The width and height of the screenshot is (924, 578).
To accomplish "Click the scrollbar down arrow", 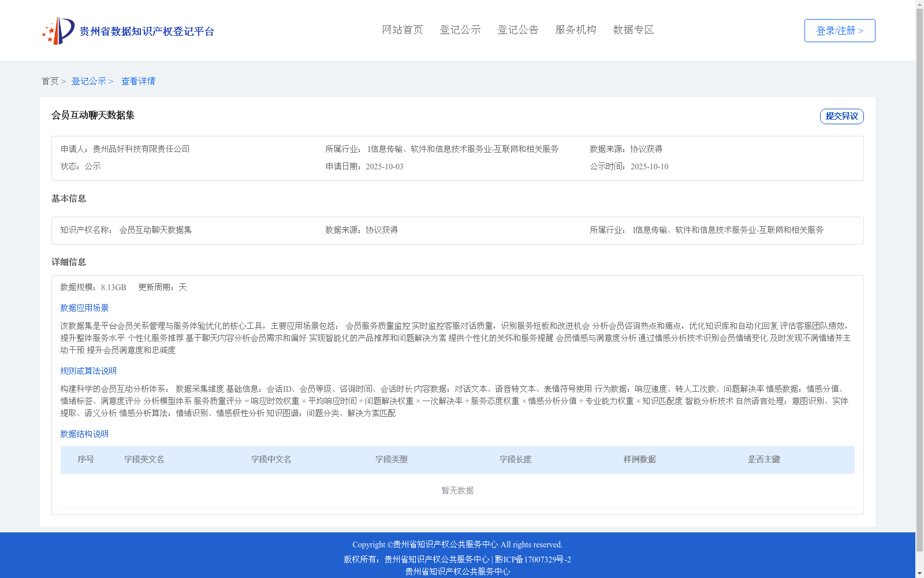I will 919,573.
